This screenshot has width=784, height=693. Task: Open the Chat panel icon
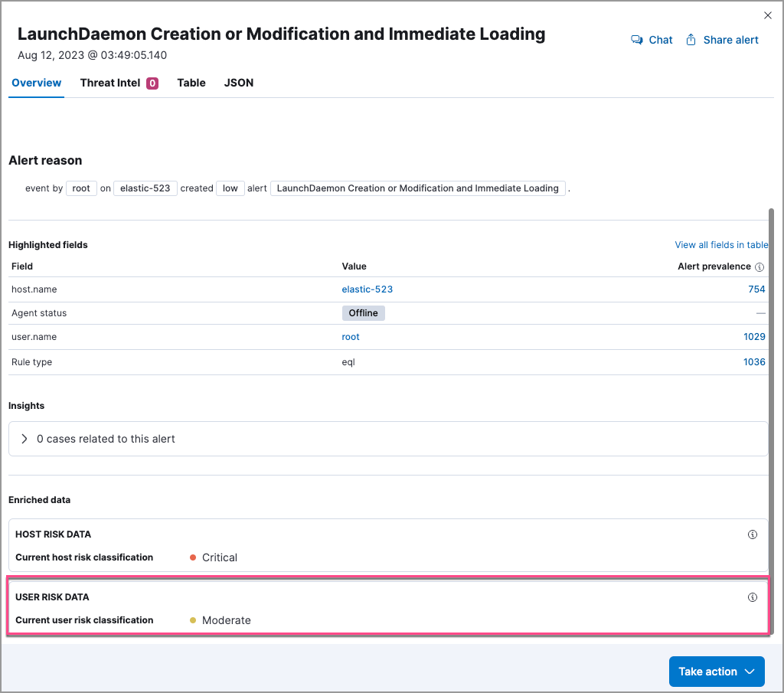[638, 39]
